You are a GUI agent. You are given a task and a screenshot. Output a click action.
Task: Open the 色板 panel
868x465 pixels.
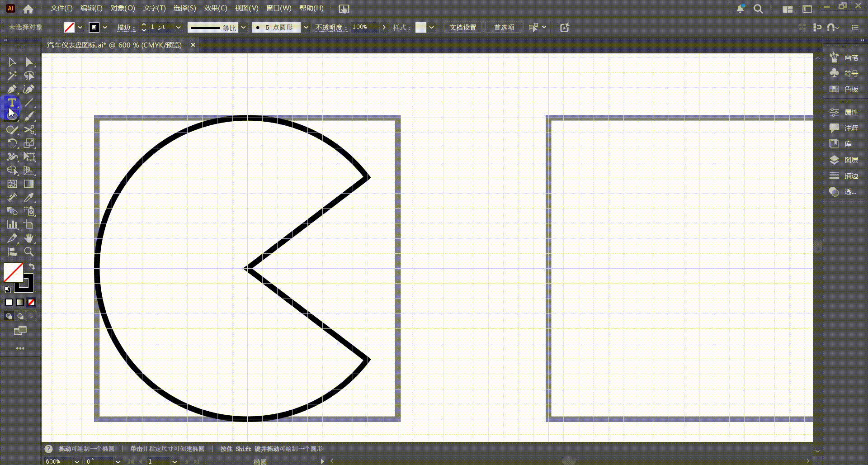tap(844, 89)
